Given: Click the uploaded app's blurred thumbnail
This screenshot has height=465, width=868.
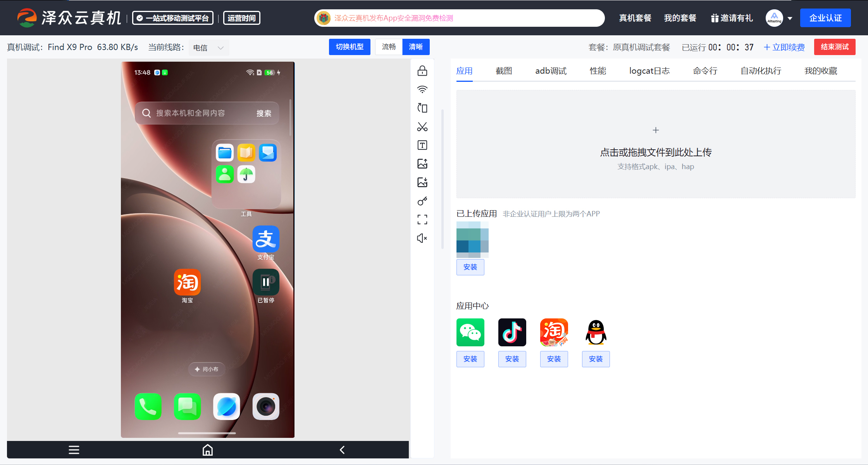Looking at the screenshot, I should pos(472,239).
